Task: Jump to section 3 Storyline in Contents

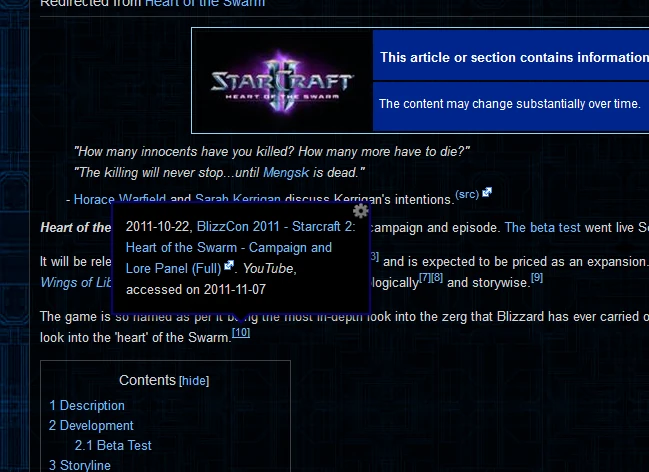Action: (80, 465)
